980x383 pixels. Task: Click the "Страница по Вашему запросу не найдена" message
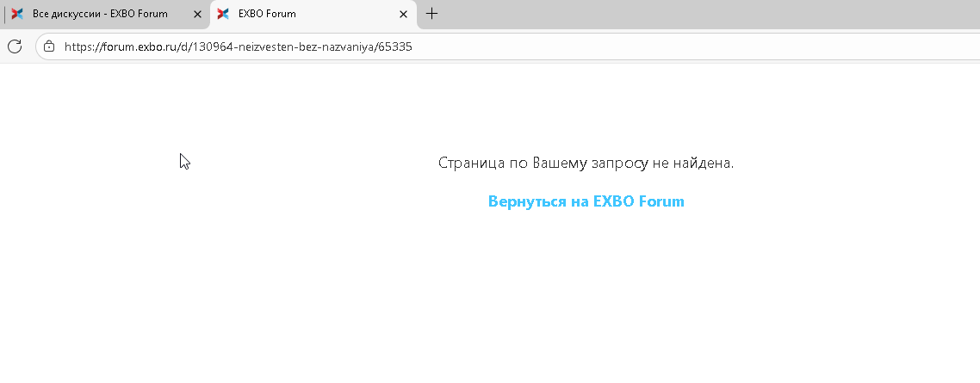click(586, 163)
